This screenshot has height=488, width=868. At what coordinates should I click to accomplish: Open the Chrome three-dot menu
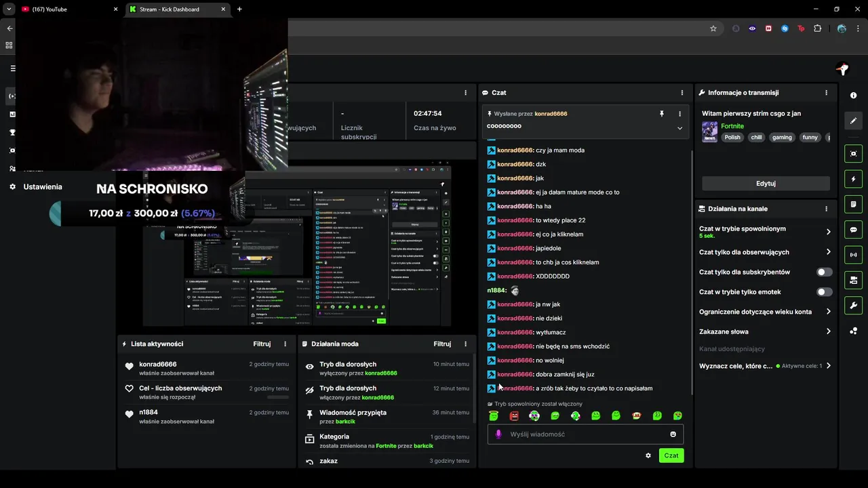pyautogui.click(x=859, y=28)
